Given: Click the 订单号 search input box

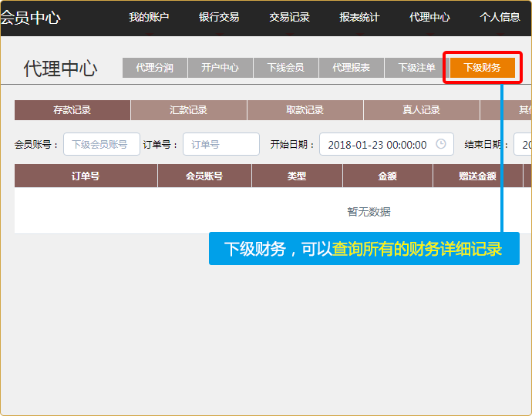Looking at the screenshot, I should pyautogui.click(x=221, y=144).
